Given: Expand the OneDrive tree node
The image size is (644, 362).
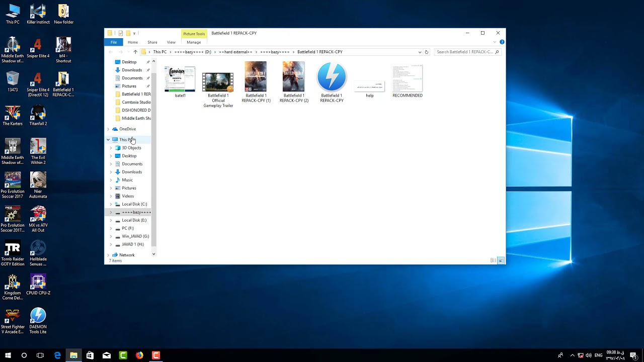Looking at the screenshot, I should coord(108,129).
